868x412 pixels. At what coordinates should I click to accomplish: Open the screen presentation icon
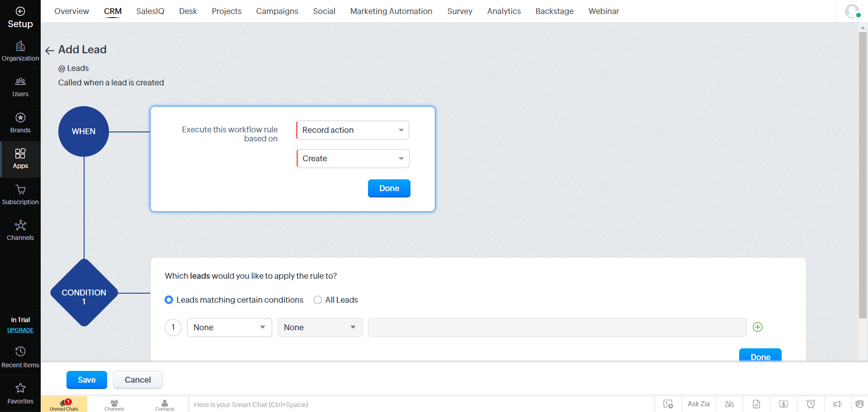(x=783, y=404)
